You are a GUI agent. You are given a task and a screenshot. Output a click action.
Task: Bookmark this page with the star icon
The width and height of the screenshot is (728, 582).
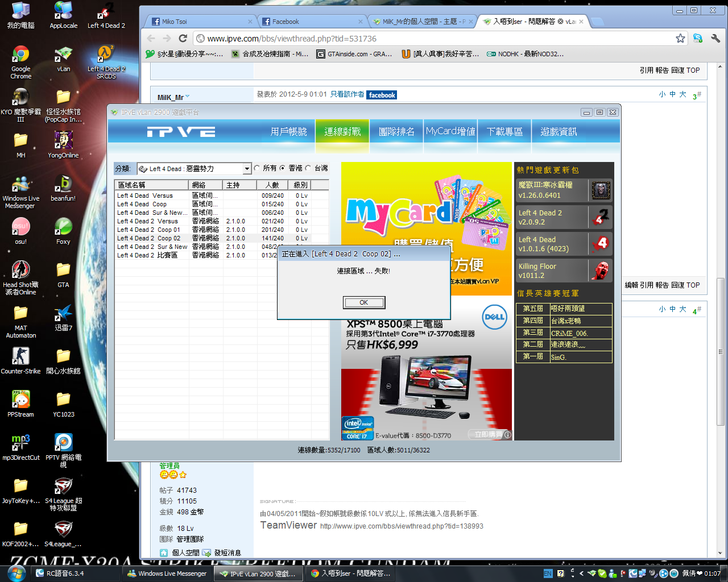point(680,38)
